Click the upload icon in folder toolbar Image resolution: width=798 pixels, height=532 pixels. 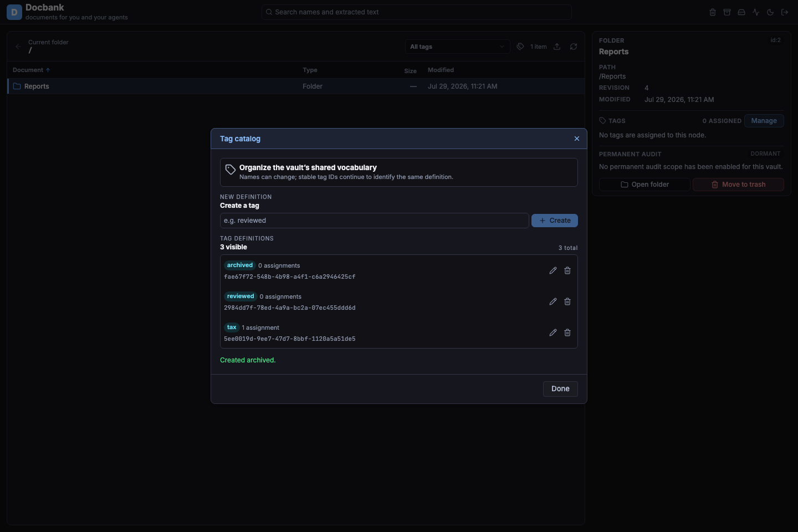pos(557,47)
